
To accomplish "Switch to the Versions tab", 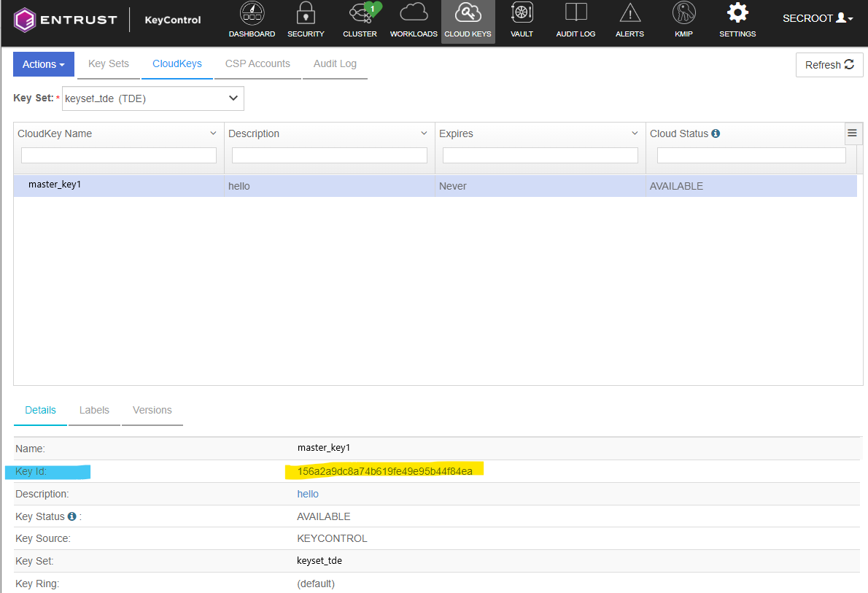I will point(152,410).
